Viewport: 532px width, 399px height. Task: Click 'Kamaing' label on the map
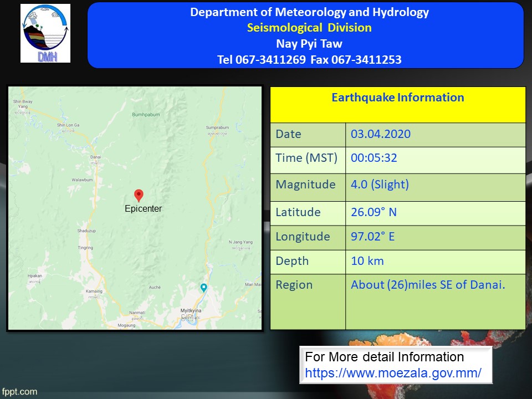pos(94,291)
